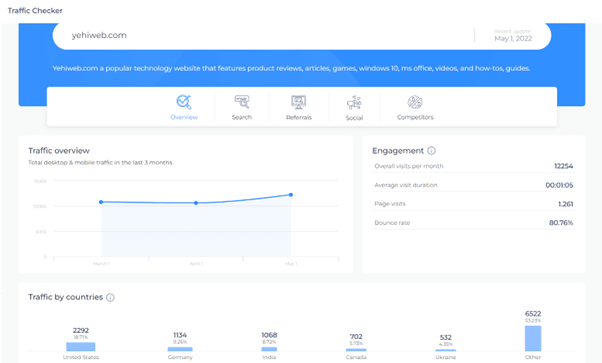Image resolution: width=602 pixels, height=363 pixels.
Task: Open the Overview magnifier icon
Action: point(184,102)
